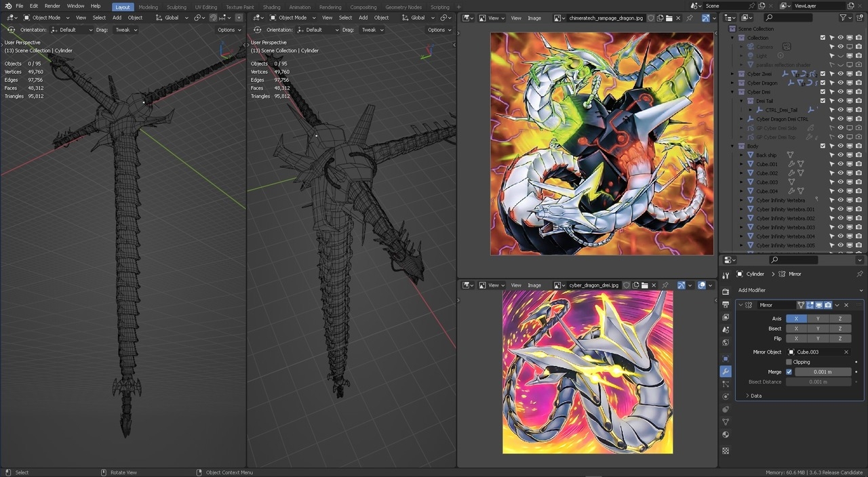Viewport: 868px width, 477px height.
Task: Click the chimeratech_rampage_dragon.jpg image name field
Action: [606, 18]
